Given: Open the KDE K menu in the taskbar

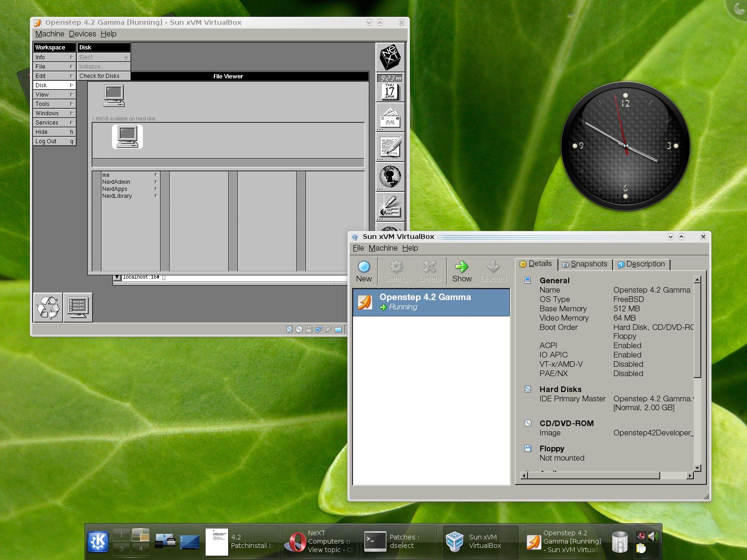Looking at the screenshot, I should tap(98, 541).
